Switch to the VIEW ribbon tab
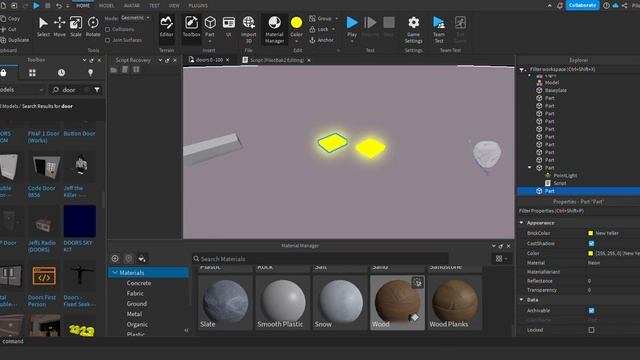This screenshot has width=640, height=360. click(174, 5)
